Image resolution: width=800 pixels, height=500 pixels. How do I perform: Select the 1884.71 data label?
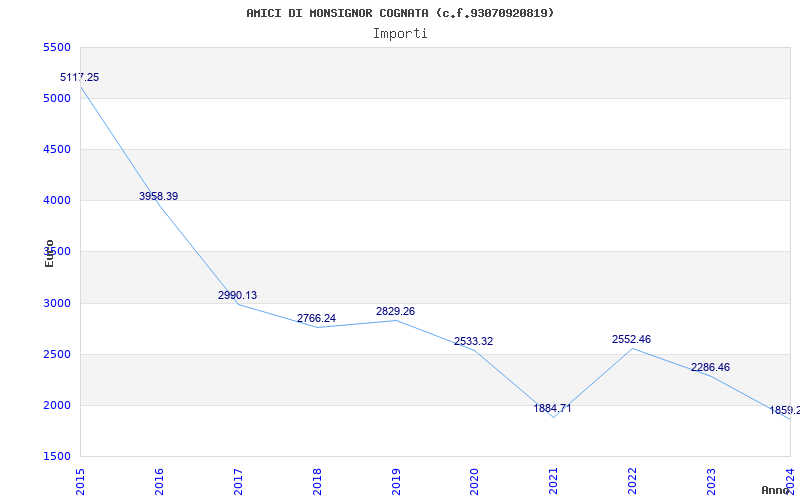pos(553,408)
